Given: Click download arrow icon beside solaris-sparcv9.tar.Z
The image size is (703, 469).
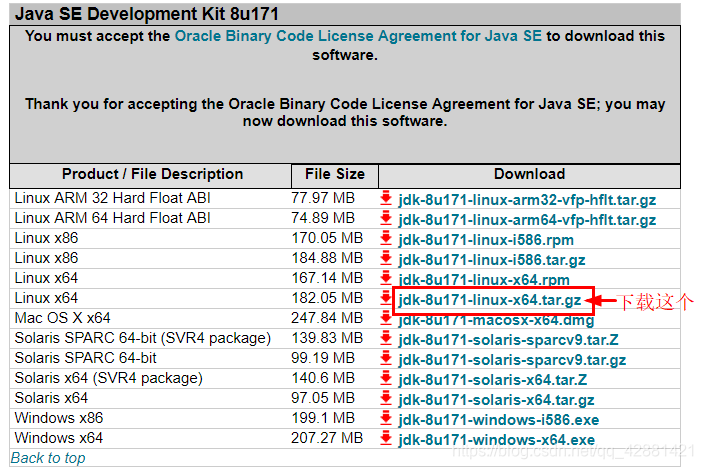Looking at the screenshot, I should pyautogui.click(x=386, y=338).
